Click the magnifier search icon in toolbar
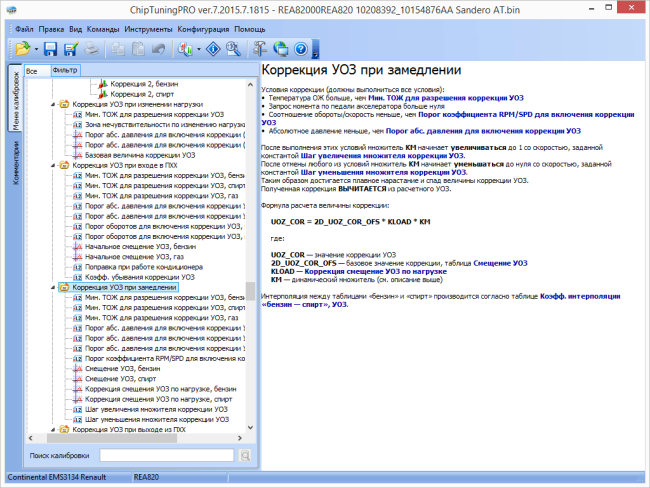This screenshot has width=650, height=488. [x=233, y=49]
